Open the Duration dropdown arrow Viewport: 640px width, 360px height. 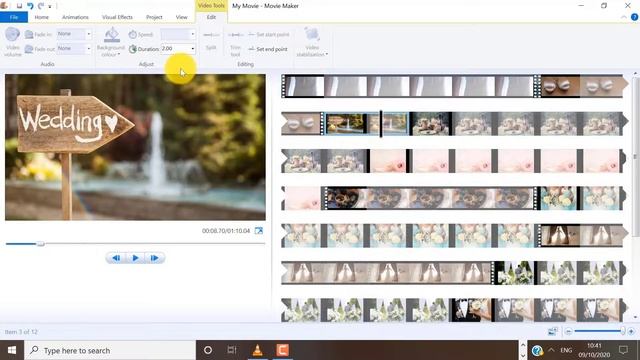(x=193, y=49)
